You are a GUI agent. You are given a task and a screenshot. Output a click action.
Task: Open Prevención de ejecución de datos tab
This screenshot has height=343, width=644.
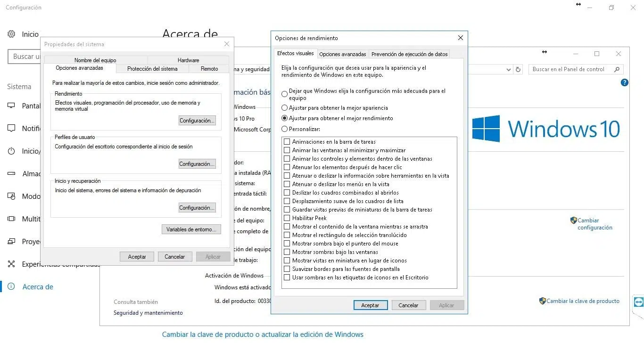409,54
